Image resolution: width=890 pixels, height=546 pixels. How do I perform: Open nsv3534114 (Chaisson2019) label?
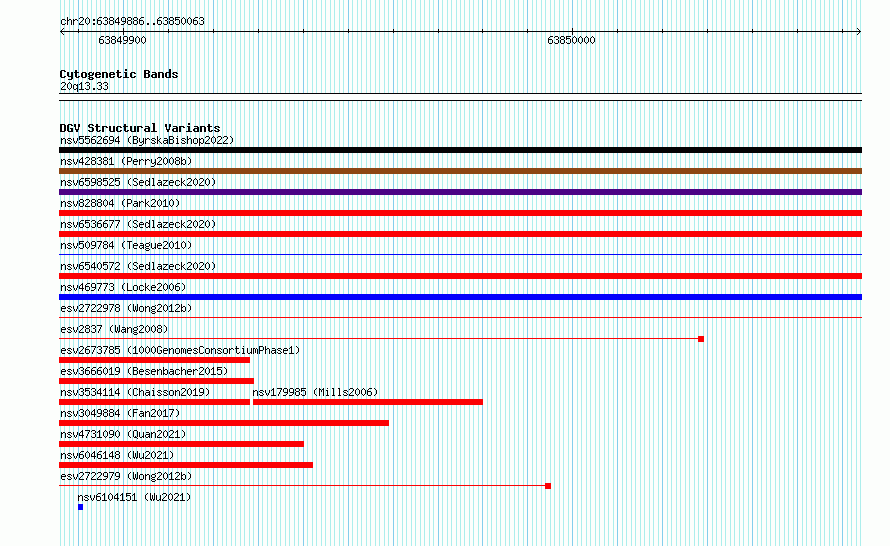135,392
